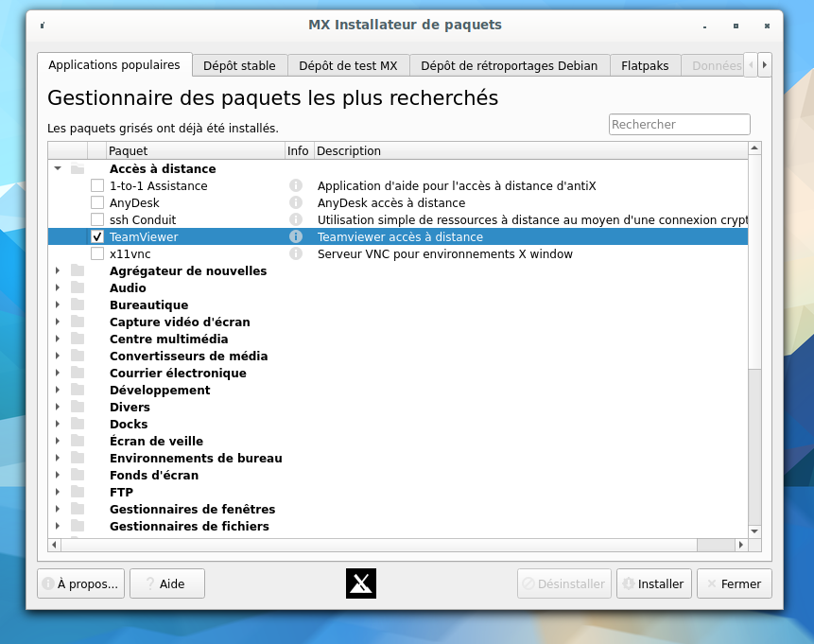Viewport: 814px width, 644px height.
Task: Switch to the Flatpaks tab
Action: 645,65
